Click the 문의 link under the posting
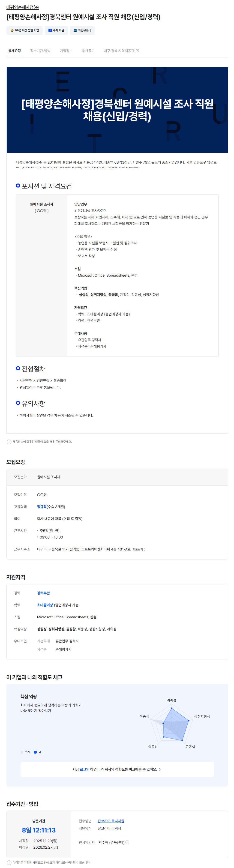Image resolution: width=234 pixels, height=868 pixels. pyautogui.click(x=58, y=442)
